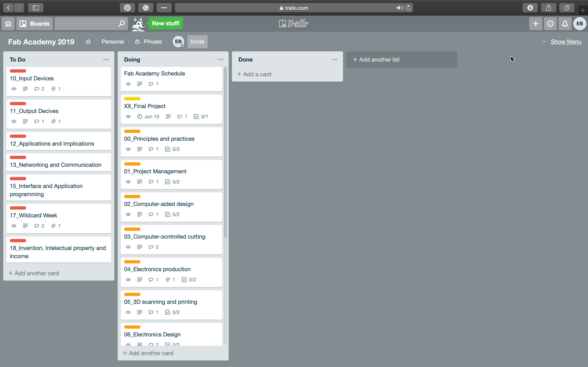The height and width of the screenshot is (367, 588).
Task: Click checklist badge 0/1 on XX_Final Project
Action: point(201,116)
